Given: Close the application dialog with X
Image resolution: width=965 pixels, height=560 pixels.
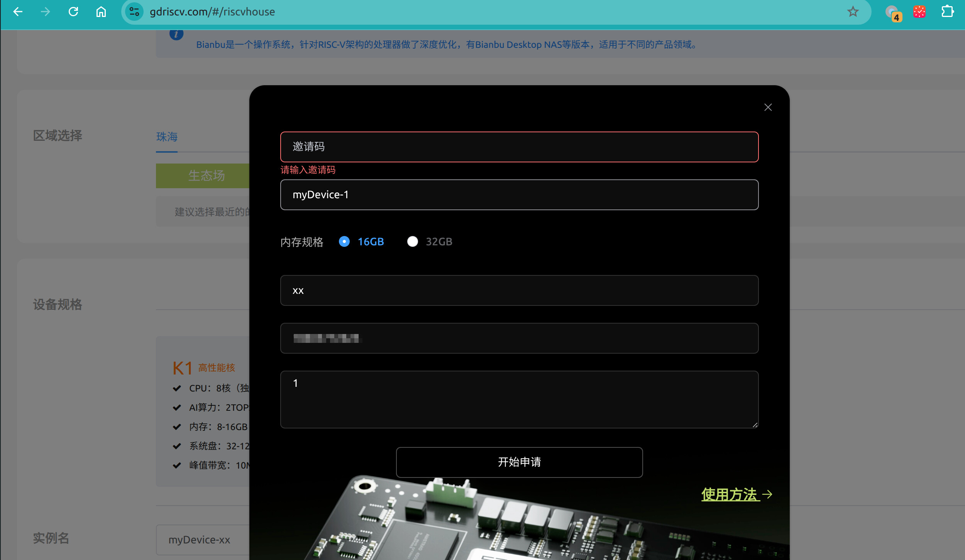Looking at the screenshot, I should pos(768,107).
